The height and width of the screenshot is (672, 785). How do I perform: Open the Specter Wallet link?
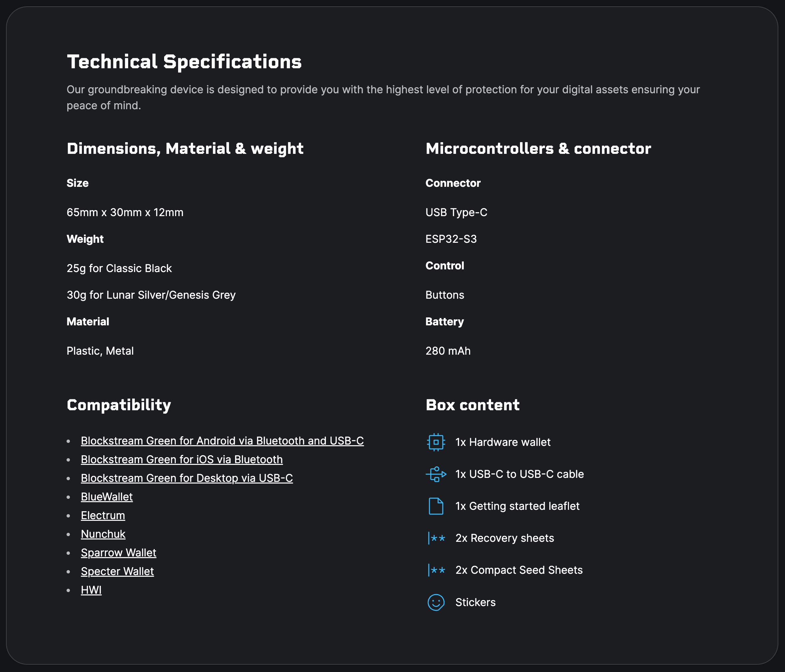(x=117, y=571)
